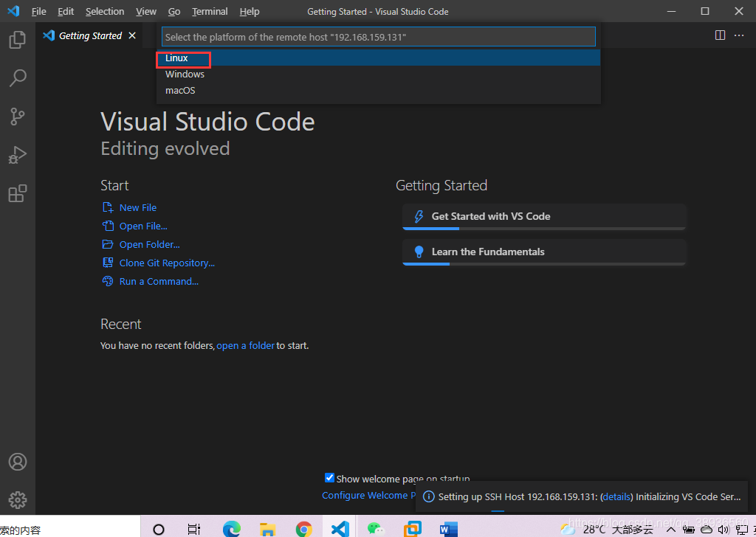Image resolution: width=756 pixels, height=537 pixels.
Task: Open Microsoft Edge from the taskbar
Action: pos(232,530)
